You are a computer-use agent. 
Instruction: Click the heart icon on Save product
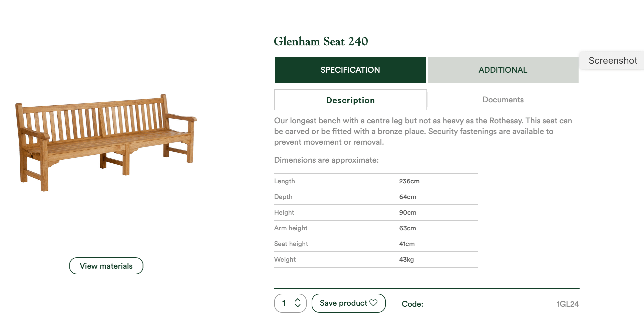click(x=373, y=303)
